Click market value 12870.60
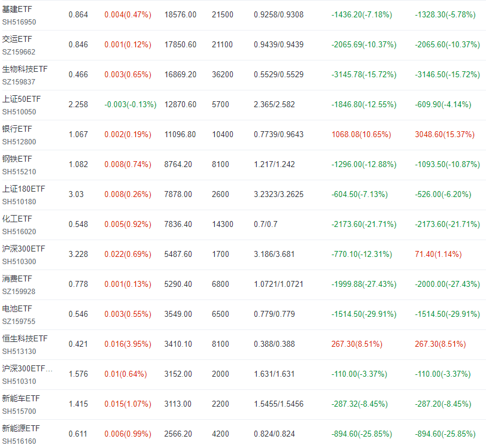 pos(180,105)
